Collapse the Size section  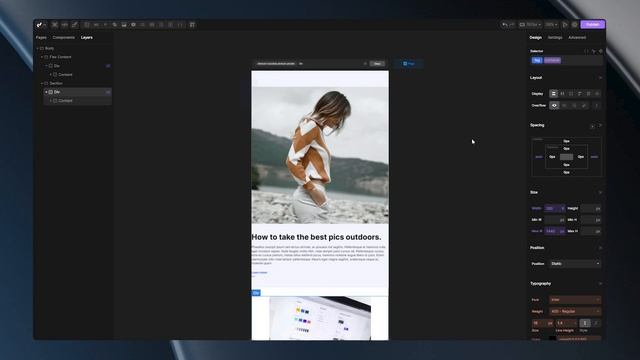coord(600,192)
